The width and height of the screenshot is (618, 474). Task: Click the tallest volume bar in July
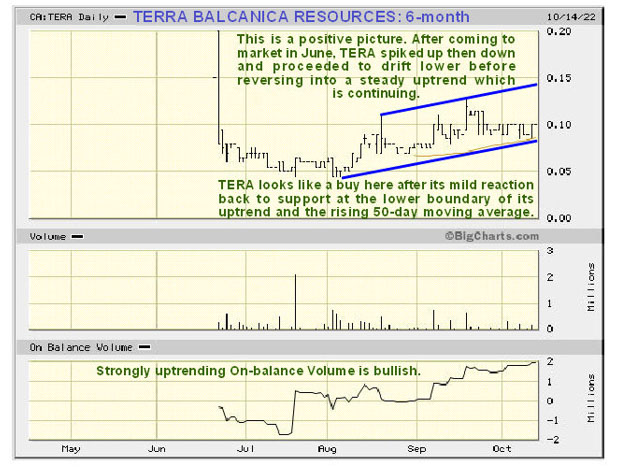tap(295, 302)
